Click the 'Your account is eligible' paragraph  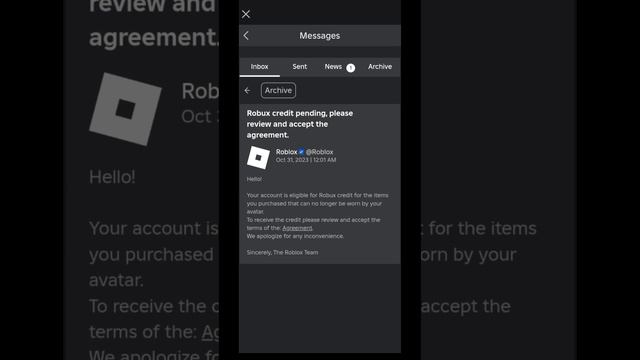click(x=318, y=203)
